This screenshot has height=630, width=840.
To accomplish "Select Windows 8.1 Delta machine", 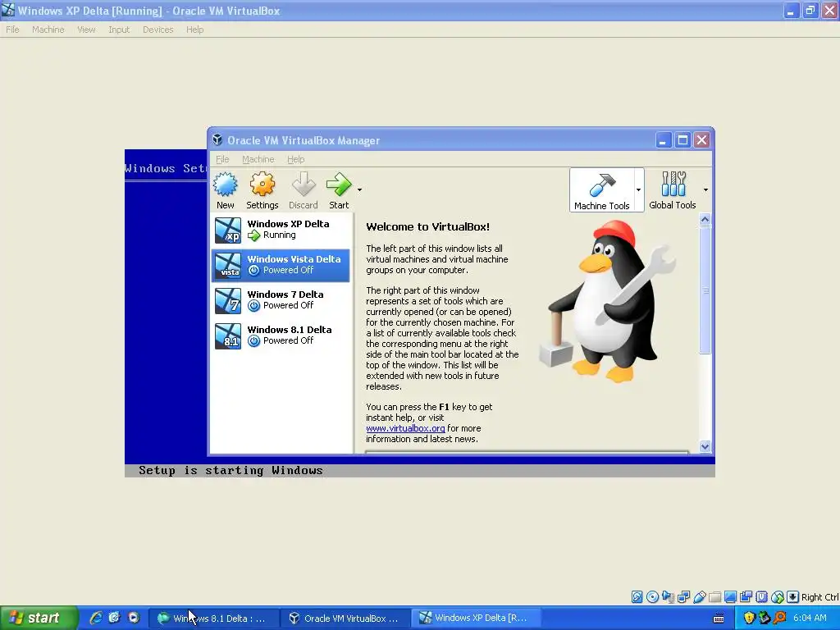I will (x=281, y=336).
